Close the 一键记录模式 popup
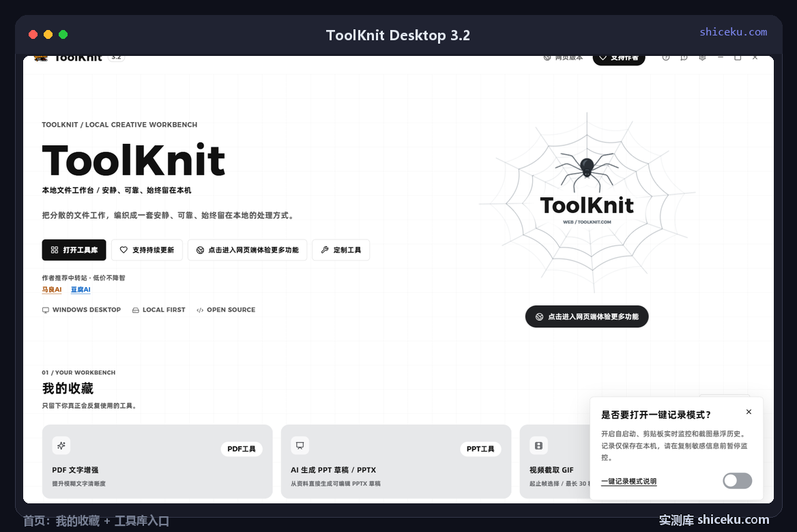797x532 pixels. click(x=749, y=412)
